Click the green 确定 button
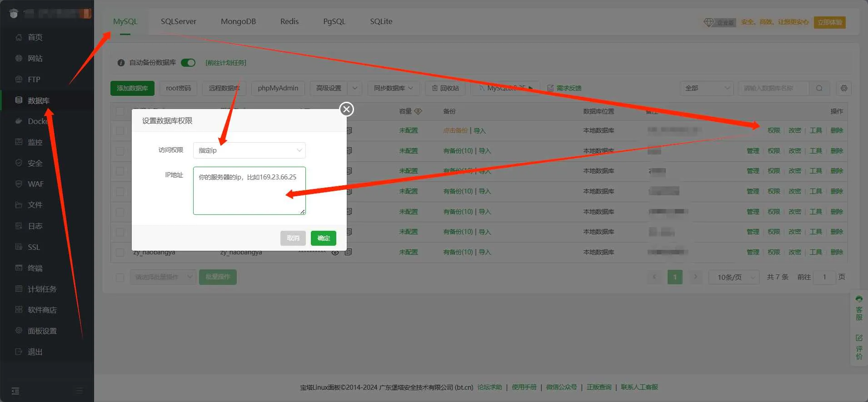 coord(324,238)
